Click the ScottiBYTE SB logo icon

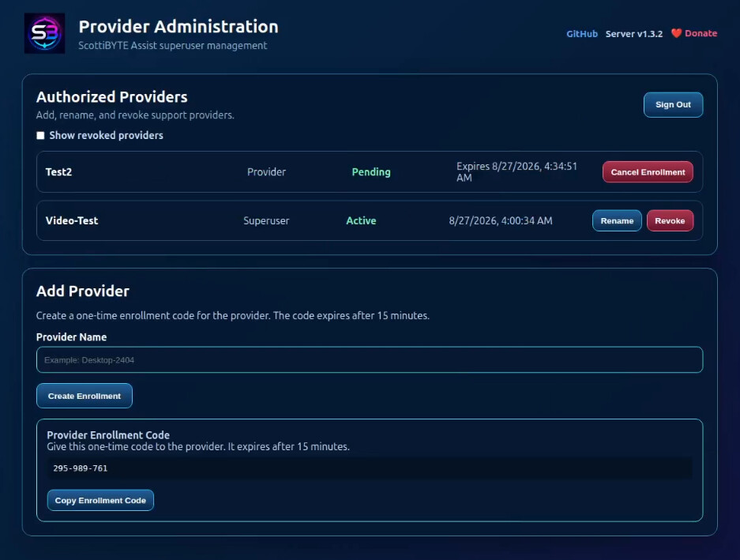click(44, 33)
